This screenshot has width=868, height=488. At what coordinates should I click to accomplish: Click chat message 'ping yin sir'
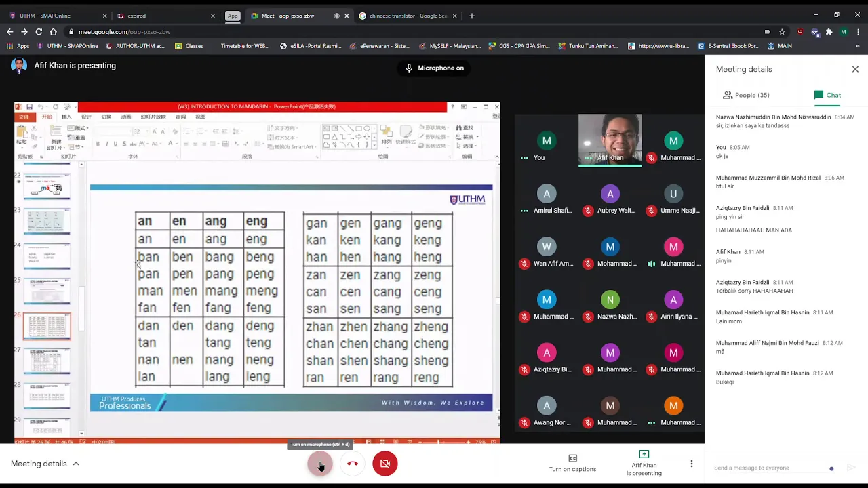tap(730, 217)
